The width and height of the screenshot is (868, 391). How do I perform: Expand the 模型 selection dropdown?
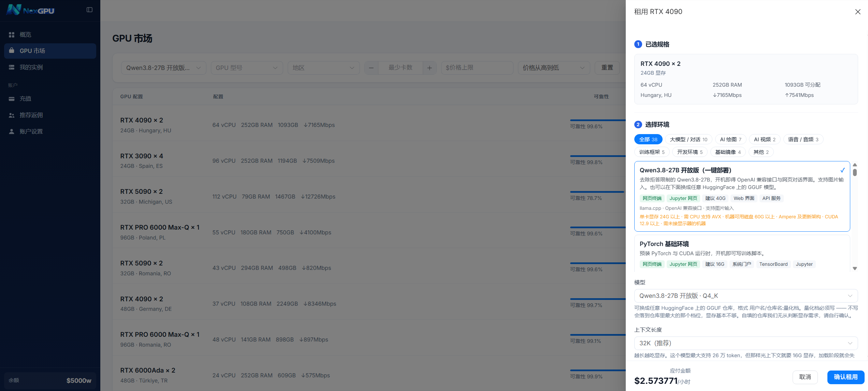pyautogui.click(x=746, y=295)
